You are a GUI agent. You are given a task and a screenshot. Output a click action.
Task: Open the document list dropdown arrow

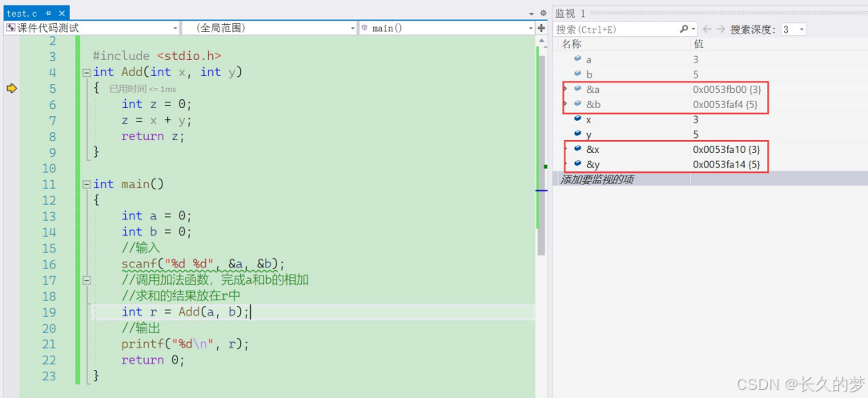(x=532, y=13)
